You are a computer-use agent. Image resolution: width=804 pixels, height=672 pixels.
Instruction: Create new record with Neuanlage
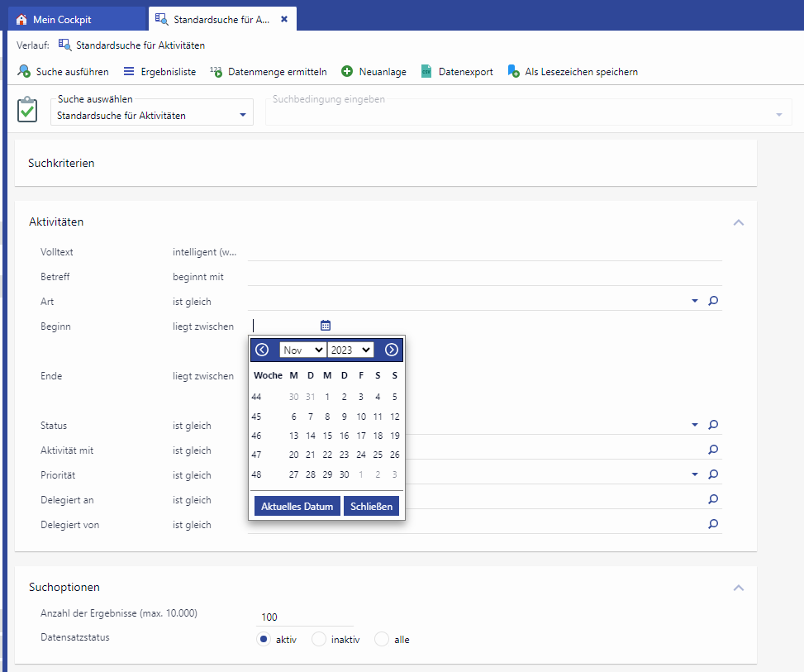pos(348,72)
